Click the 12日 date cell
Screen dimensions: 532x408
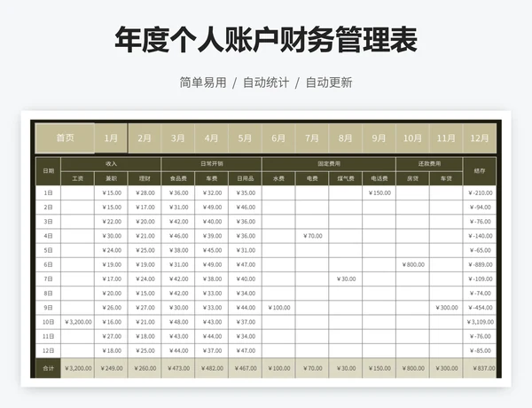(48, 350)
